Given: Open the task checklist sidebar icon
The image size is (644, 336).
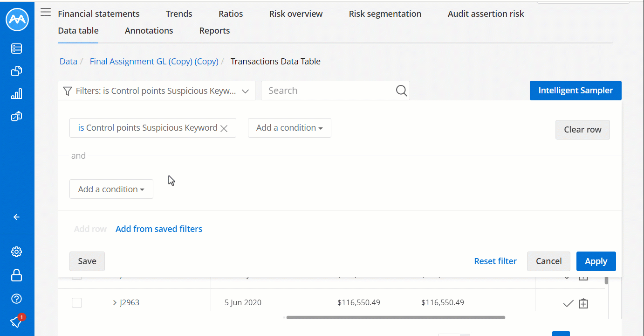Looking at the screenshot, I should tap(17, 116).
